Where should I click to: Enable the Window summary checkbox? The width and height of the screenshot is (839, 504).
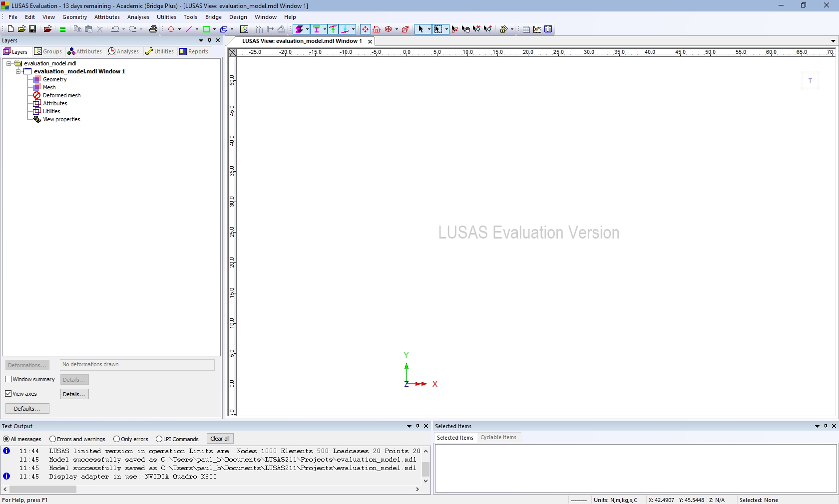coord(8,379)
